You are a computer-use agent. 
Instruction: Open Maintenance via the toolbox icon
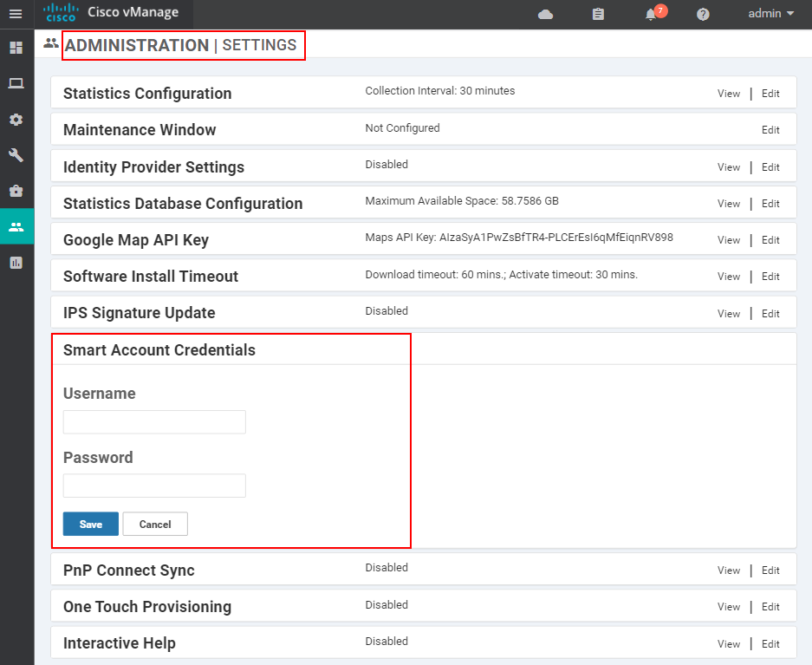(16, 191)
